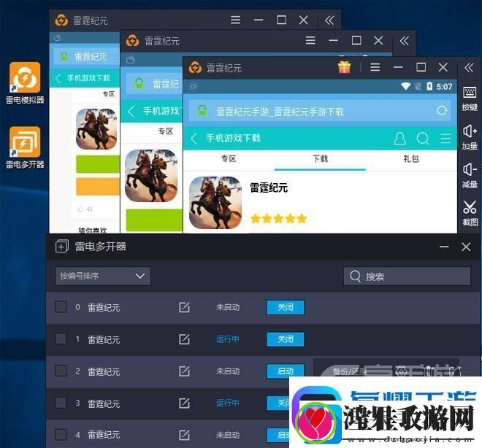Go back using arrow beside 手机游戏下载 in front window
The image size is (482, 448).
coord(194,139)
